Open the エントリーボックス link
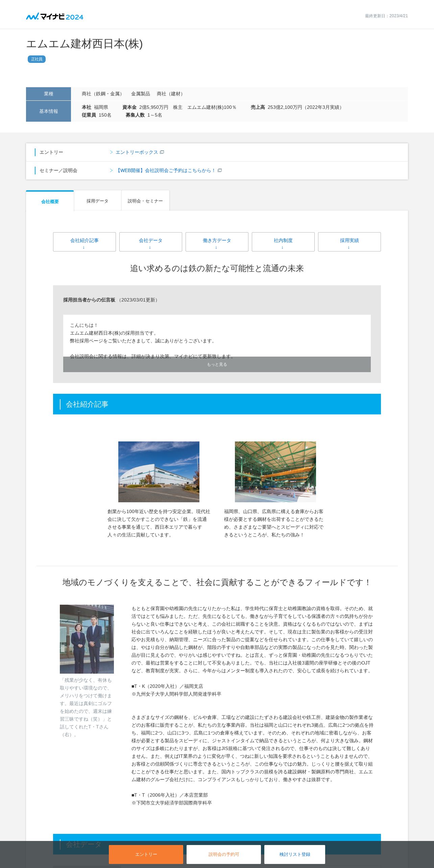The width and height of the screenshot is (434, 868). 137,152
